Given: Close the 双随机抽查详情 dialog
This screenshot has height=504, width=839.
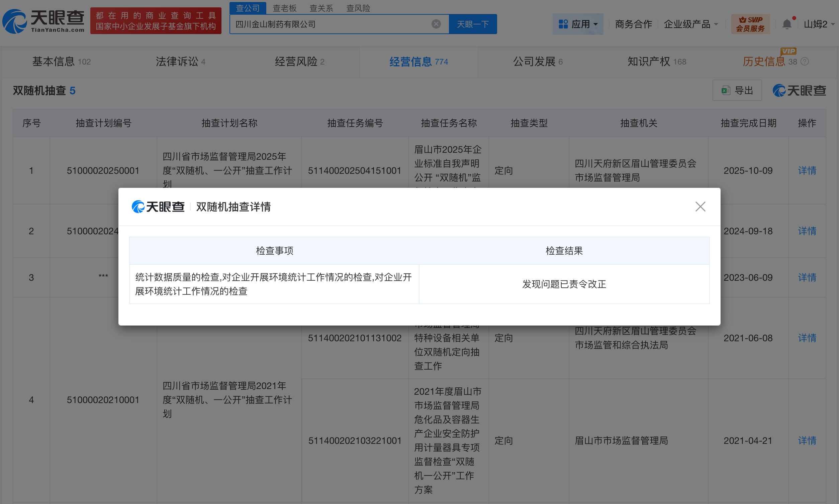Looking at the screenshot, I should click(x=700, y=207).
